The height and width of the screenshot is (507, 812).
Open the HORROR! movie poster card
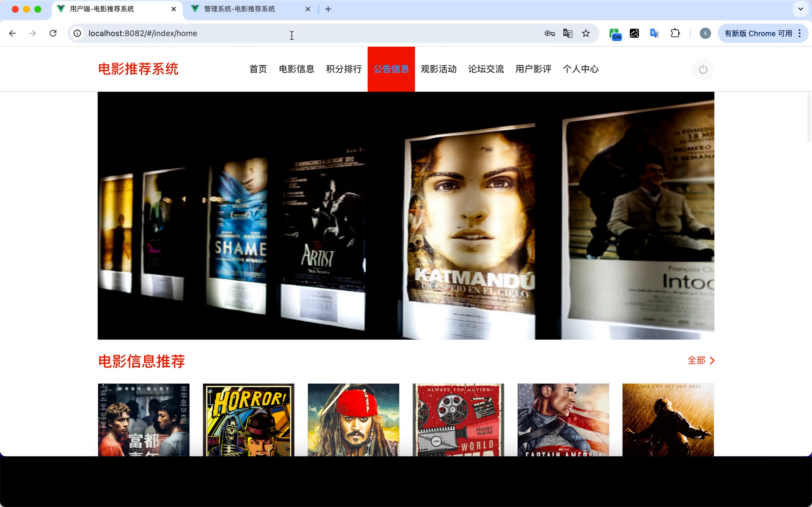248,420
